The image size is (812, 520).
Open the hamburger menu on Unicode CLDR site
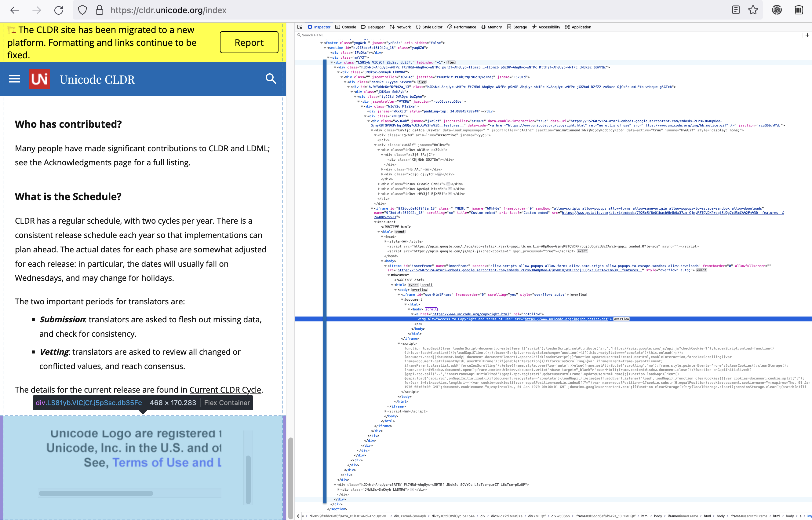(15, 79)
